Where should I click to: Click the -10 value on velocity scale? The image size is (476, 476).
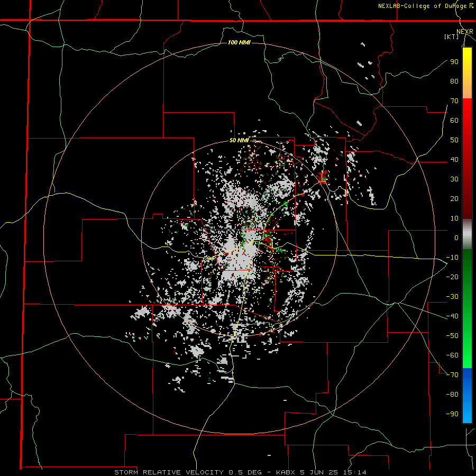452,258
